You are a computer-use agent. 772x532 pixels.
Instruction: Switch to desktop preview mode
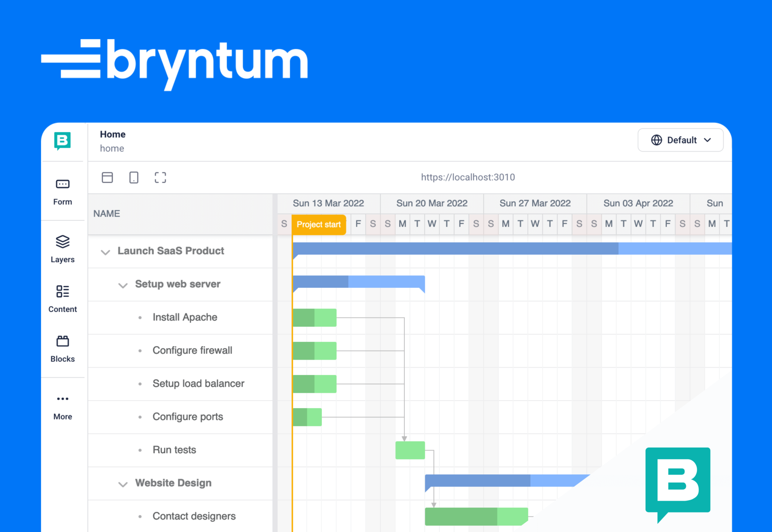[107, 177]
